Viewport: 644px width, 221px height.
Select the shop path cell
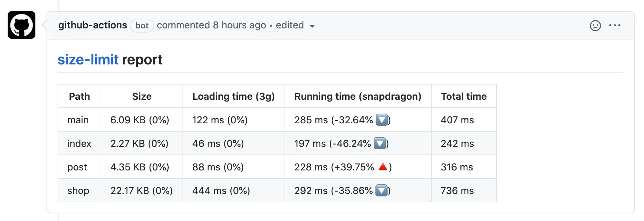pyautogui.click(x=78, y=191)
